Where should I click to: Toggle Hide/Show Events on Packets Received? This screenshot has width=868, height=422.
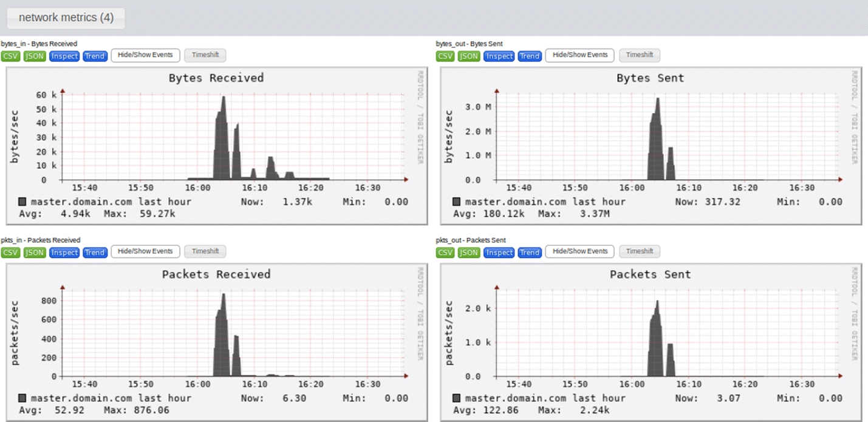(x=145, y=251)
